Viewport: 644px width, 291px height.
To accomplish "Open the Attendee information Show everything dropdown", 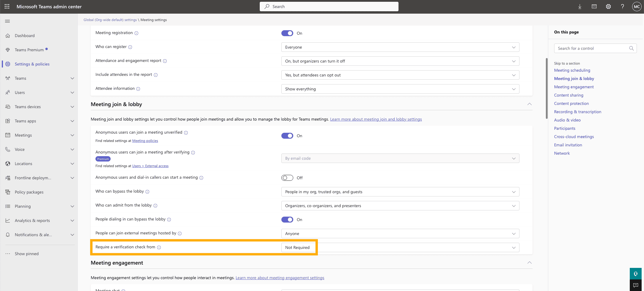I will click(x=400, y=89).
